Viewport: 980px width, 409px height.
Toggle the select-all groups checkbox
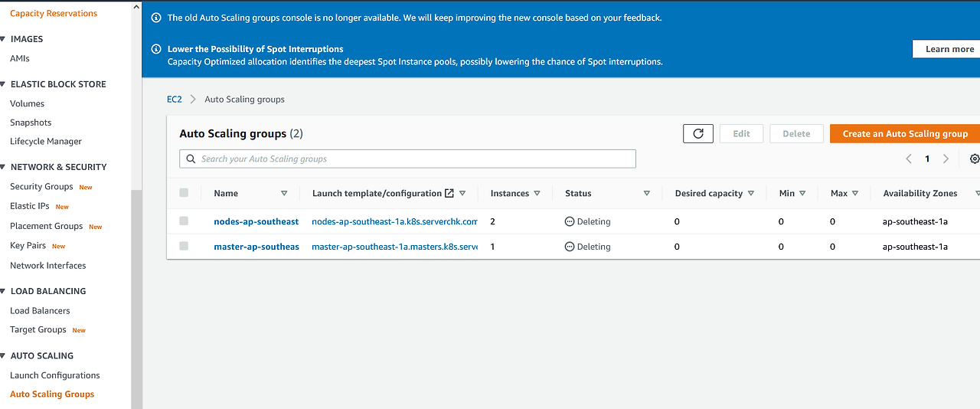point(184,193)
